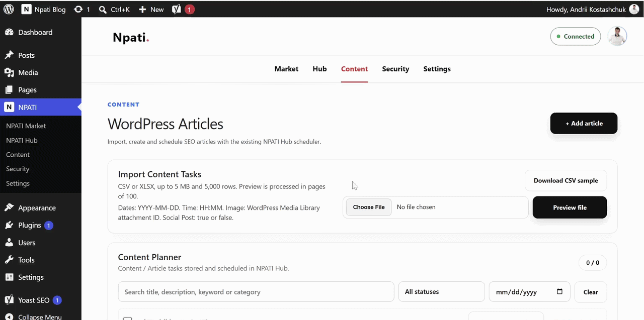The image size is (644, 320).
Task: Open the calendar picker icon
Action: click(559, 292)
